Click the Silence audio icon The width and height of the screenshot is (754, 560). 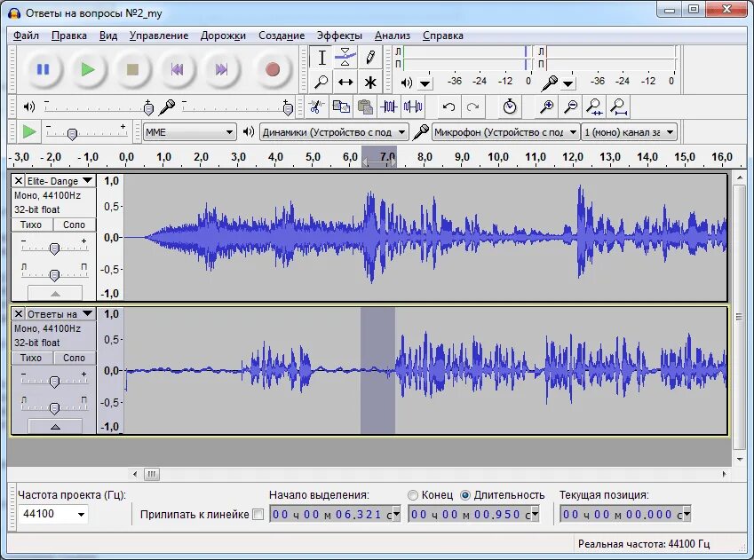[x=413, y=106]
